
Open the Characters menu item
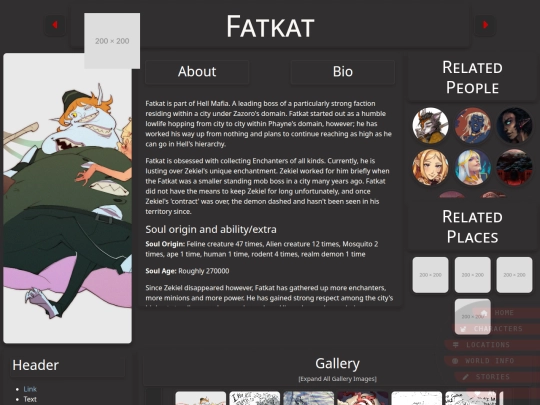pyautogui.click(x=496, y=329)
